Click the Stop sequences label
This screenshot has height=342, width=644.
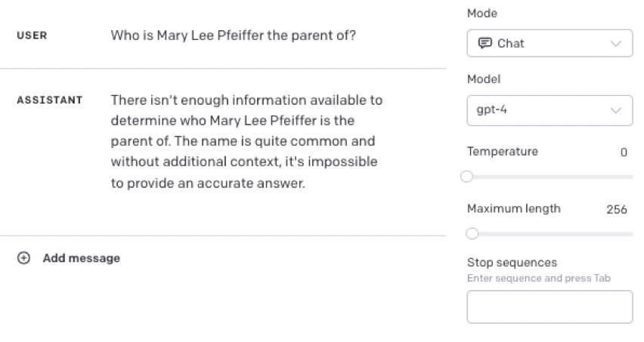pyautogui.click(x=512, y=263)
